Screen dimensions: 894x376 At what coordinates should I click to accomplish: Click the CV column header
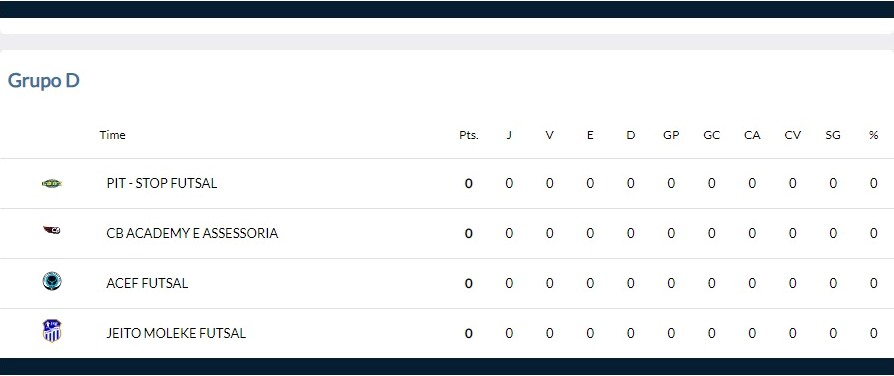pyautogui.click(x=793, y=135)
